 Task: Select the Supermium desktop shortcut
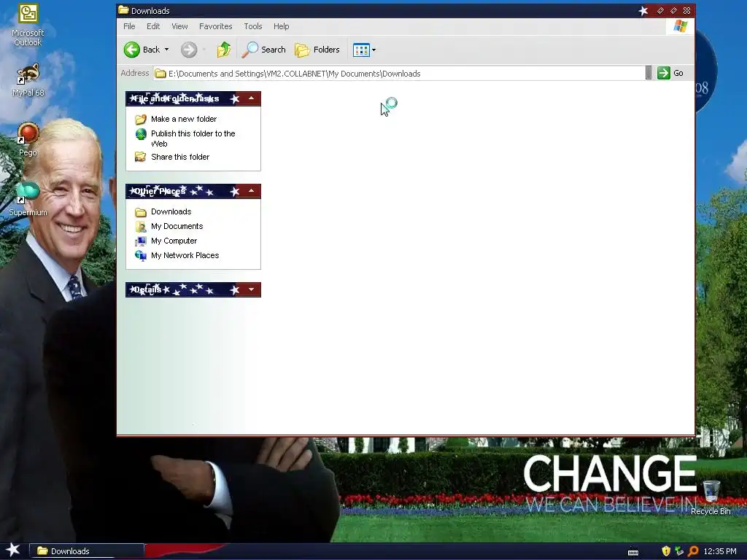coord(28,199)
